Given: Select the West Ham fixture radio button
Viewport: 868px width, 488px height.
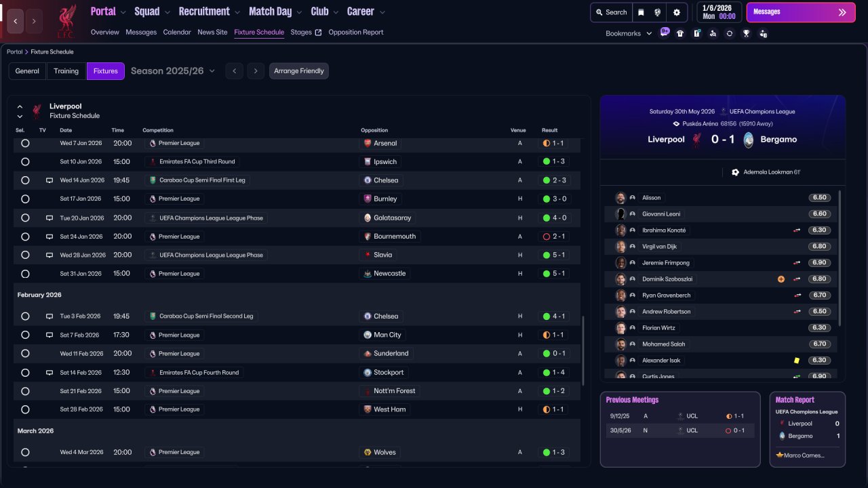Looking at the screenshot, I should click(x=25, y=409).
